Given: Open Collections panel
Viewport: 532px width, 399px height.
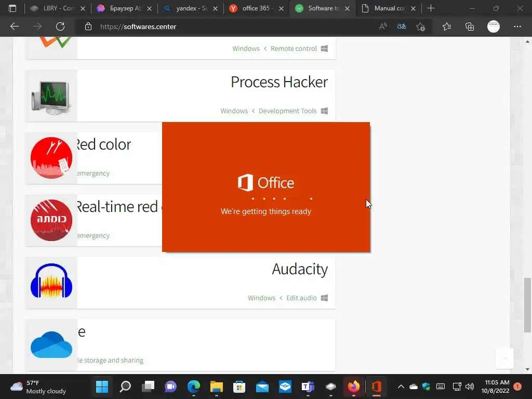Looking at the screenshot, I should [x=470, y=26].
